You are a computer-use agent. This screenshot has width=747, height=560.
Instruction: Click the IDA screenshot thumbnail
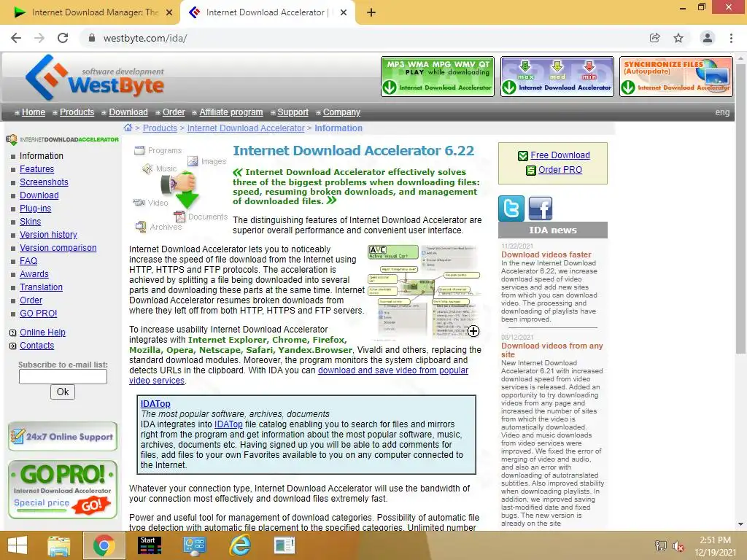pyautogui.click(x=424, y=292)
